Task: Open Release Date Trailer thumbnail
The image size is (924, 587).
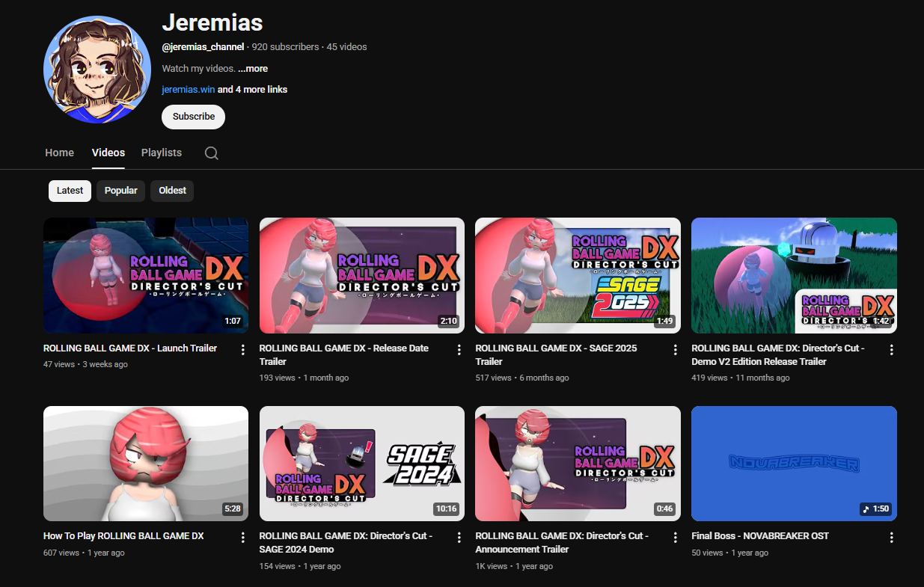Action: click(x=362, y=275)
